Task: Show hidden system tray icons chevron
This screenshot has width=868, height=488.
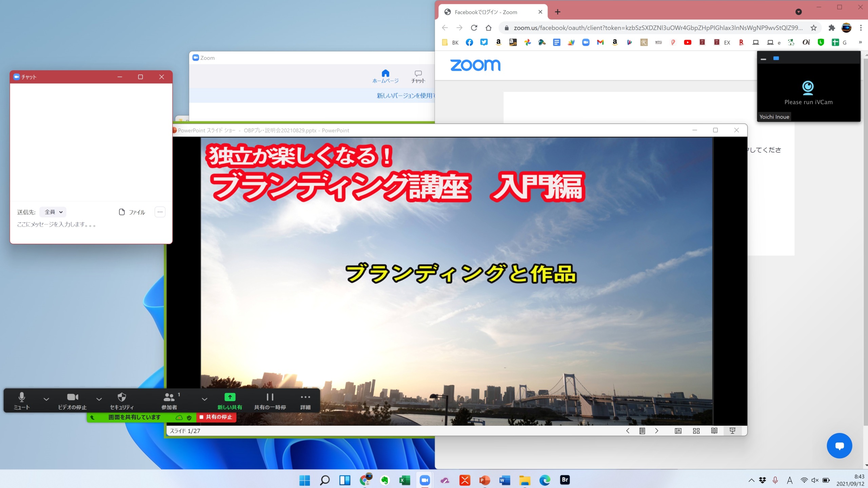Action: click(x=751, y=480)
